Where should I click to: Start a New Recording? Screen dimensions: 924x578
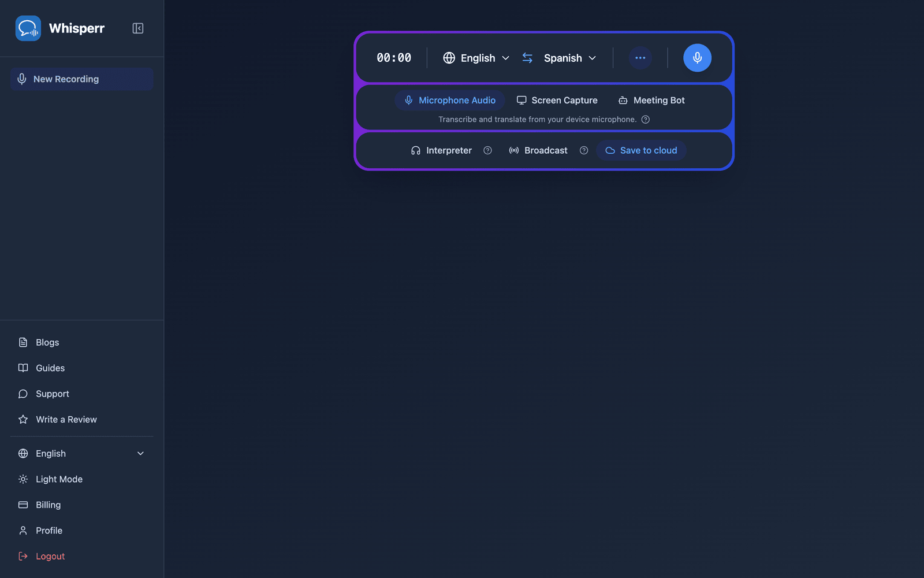[81, 79]
